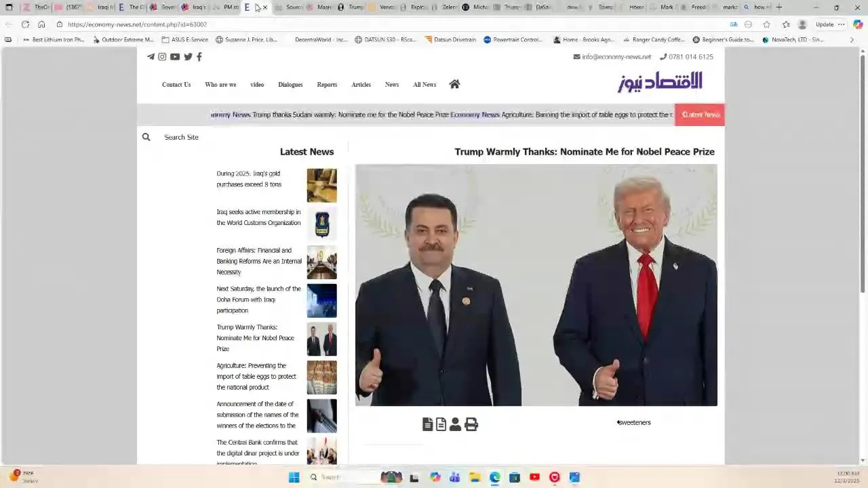This screenshot has width=868, height=488.
Task: Click the main article photo of two men
Action: tap(536, 285)
